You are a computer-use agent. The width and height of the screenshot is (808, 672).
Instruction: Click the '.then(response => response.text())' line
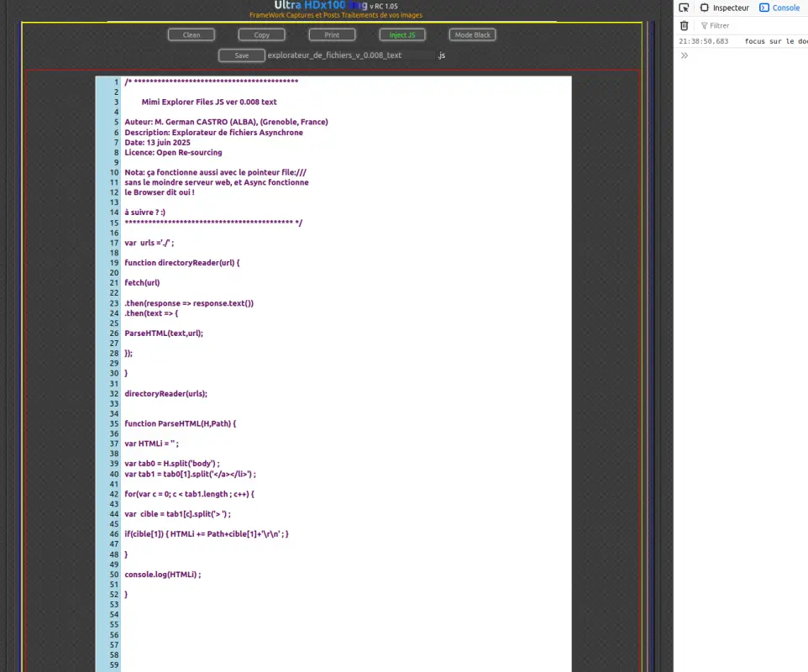pos(189,303)
